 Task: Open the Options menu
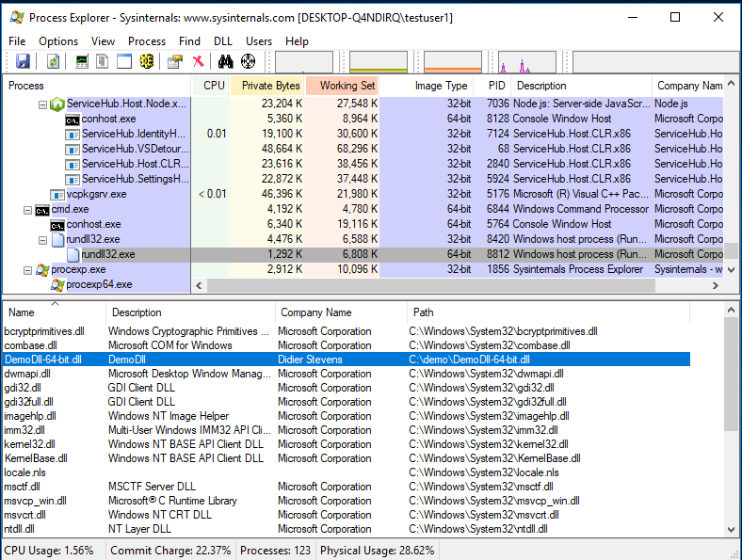[x=58, y=41]
